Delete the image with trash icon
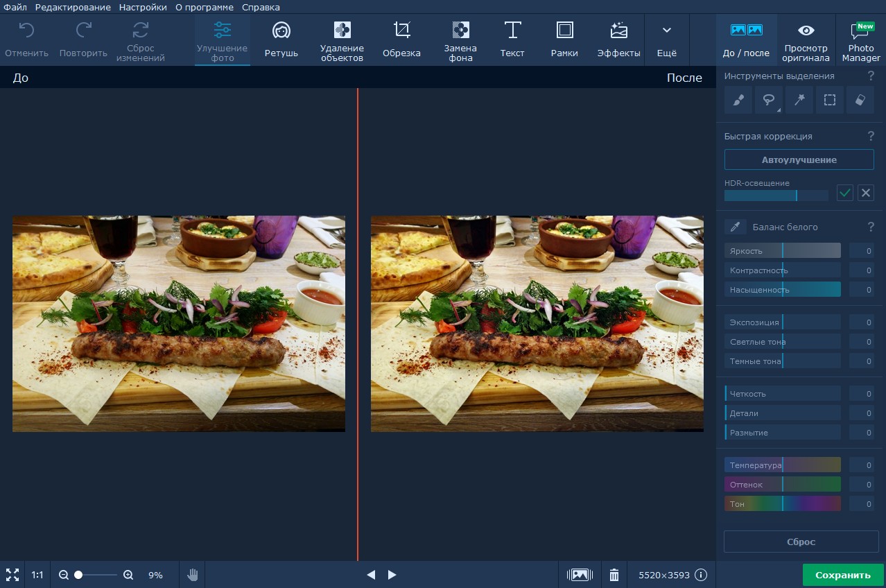The width and height of the screenshot is (886, 588). [x=614, y=575]
